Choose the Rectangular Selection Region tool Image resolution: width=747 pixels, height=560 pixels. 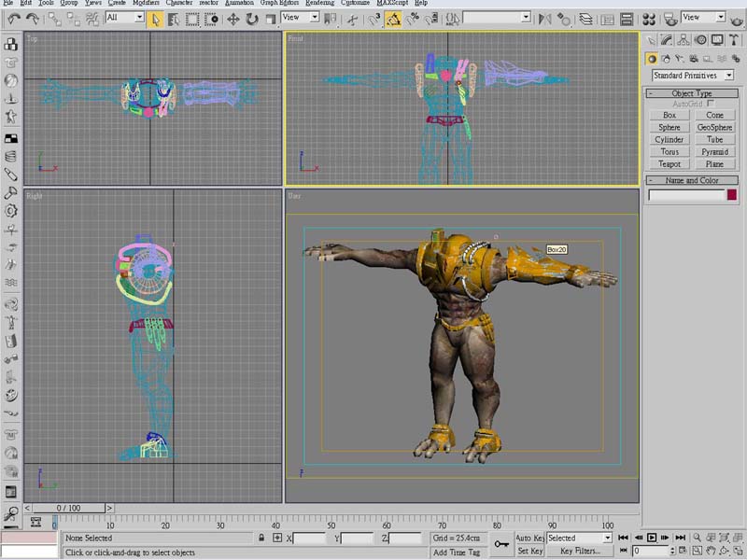click(x=192, y=20)
